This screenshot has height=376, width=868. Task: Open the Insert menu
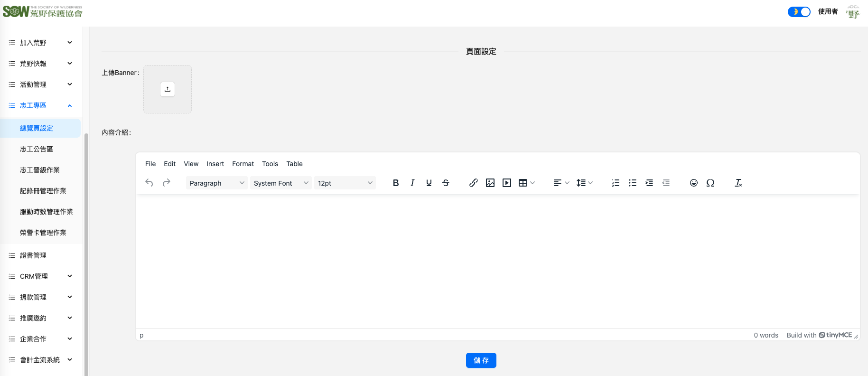pyautogui.click(x=215, y=164)
